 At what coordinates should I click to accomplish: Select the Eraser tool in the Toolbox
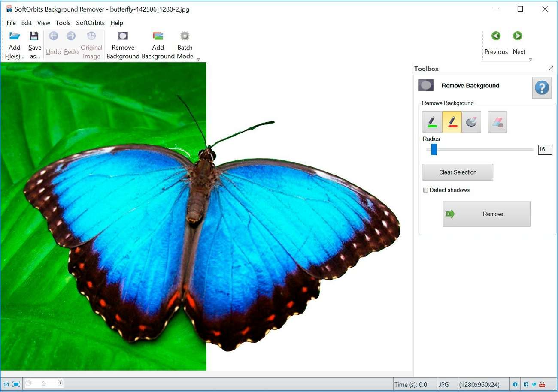click(x=497, y=121)
